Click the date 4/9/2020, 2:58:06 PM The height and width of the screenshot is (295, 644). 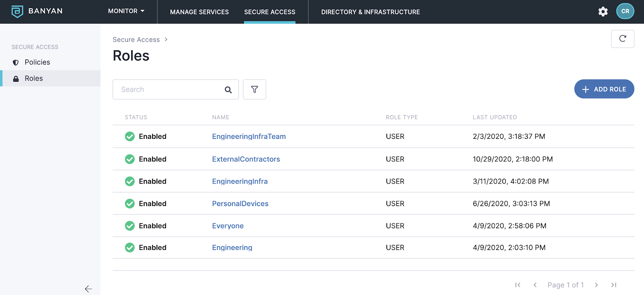(x=510, y=226)
